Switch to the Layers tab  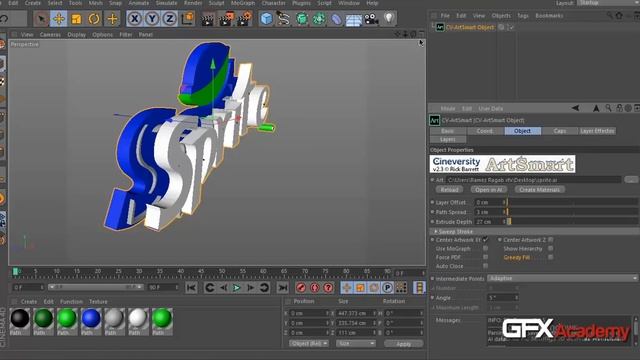click(447, 140)
